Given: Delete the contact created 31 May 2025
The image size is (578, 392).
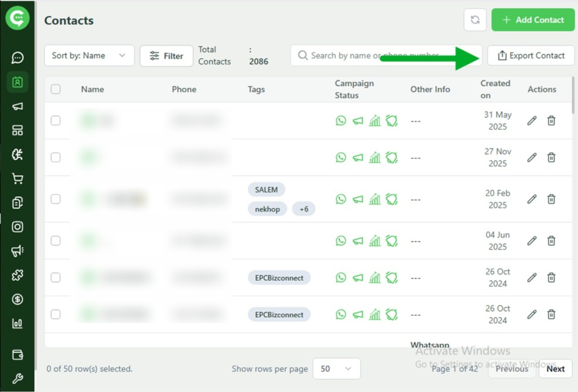Looking at the screenshot, I should click(551, 121).
